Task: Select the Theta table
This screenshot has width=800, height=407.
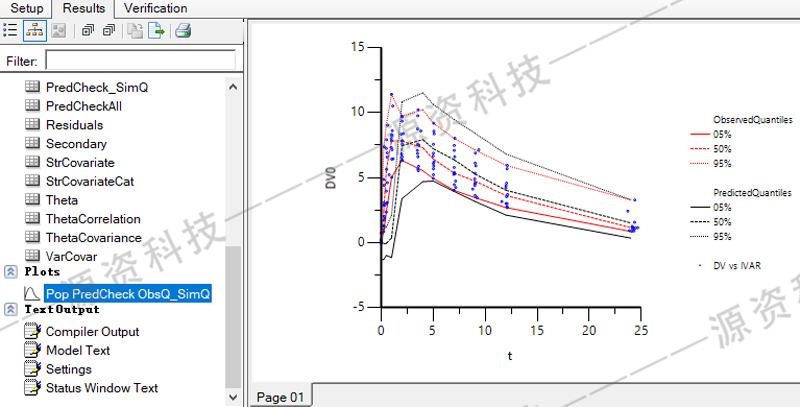Action: (x=62, y=200)
